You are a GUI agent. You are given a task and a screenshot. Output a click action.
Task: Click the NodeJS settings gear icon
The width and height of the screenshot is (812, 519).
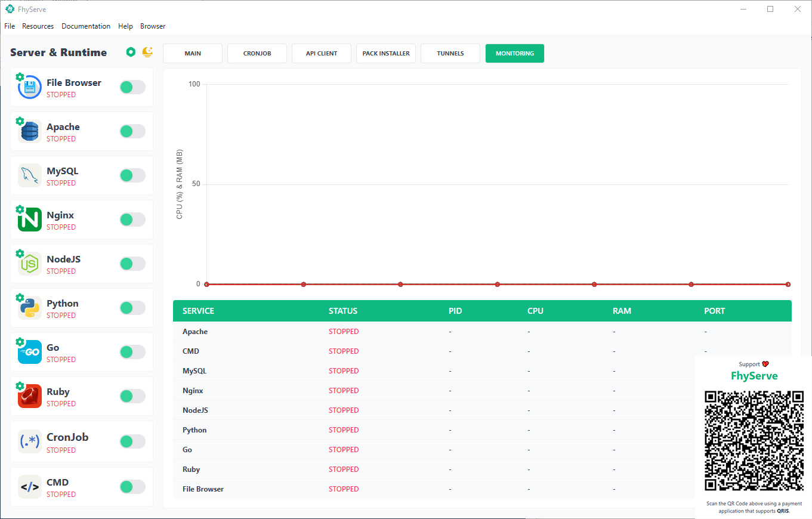pos(20,254)
